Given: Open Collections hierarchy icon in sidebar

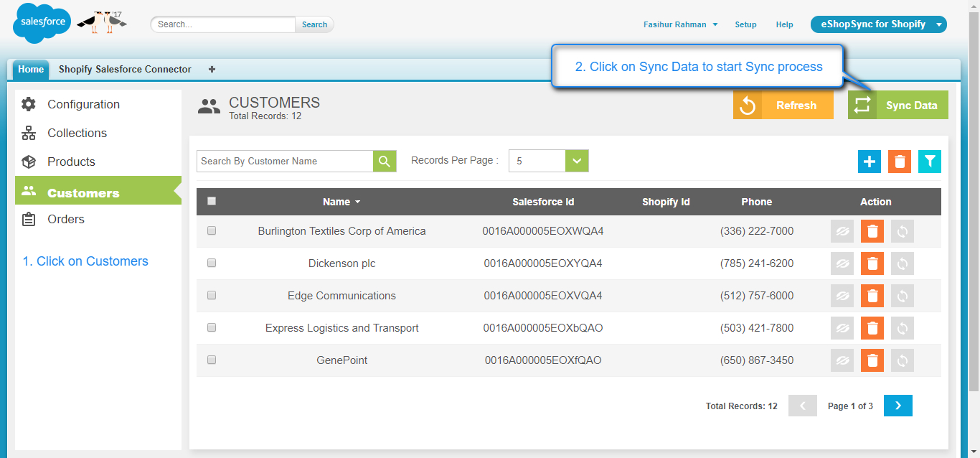Looking at the screenshot, I should (x=29, y=133).
